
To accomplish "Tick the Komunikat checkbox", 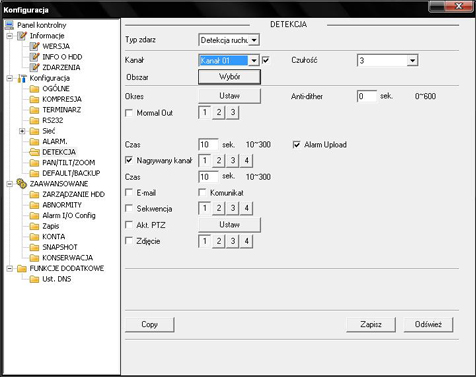I will 202,193.
